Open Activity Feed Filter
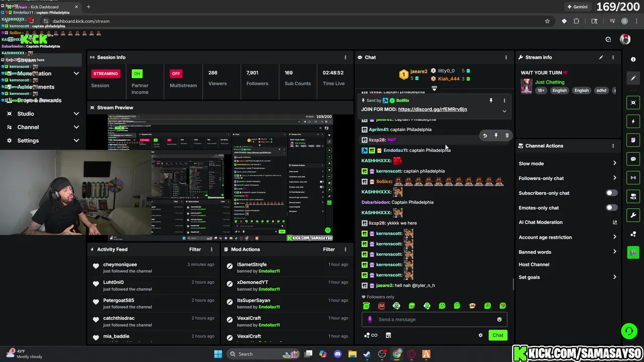 point(195,249)
